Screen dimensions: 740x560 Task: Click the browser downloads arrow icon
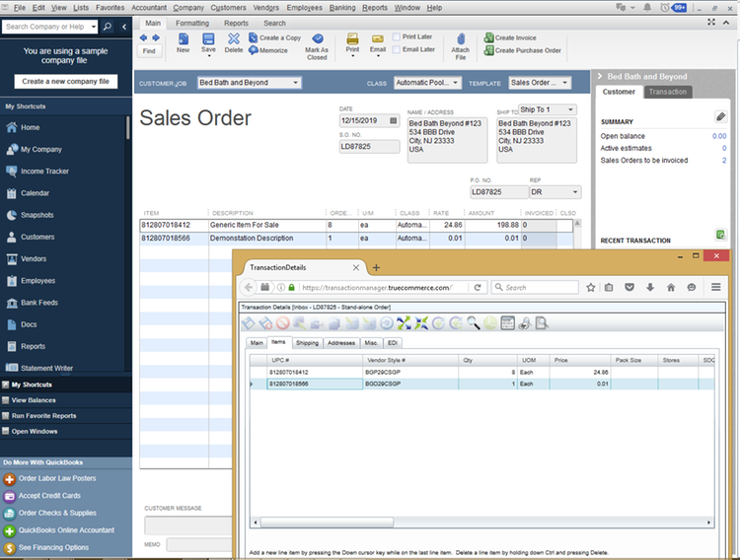(650, 287)
